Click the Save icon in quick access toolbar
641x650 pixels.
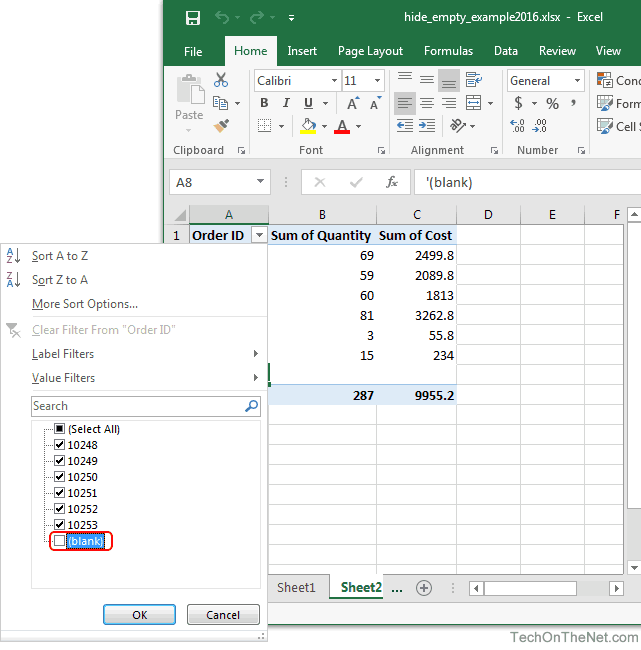(193, 18)
